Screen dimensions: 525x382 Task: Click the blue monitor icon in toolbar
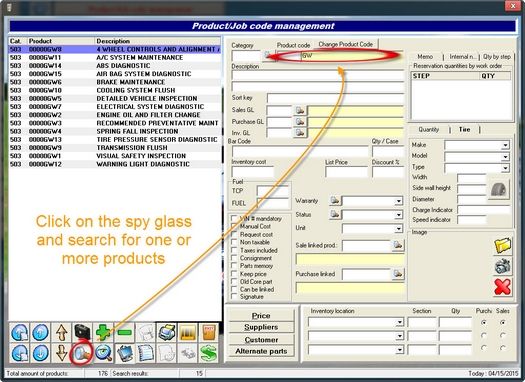pyautogui.click(x=125, y=354)
